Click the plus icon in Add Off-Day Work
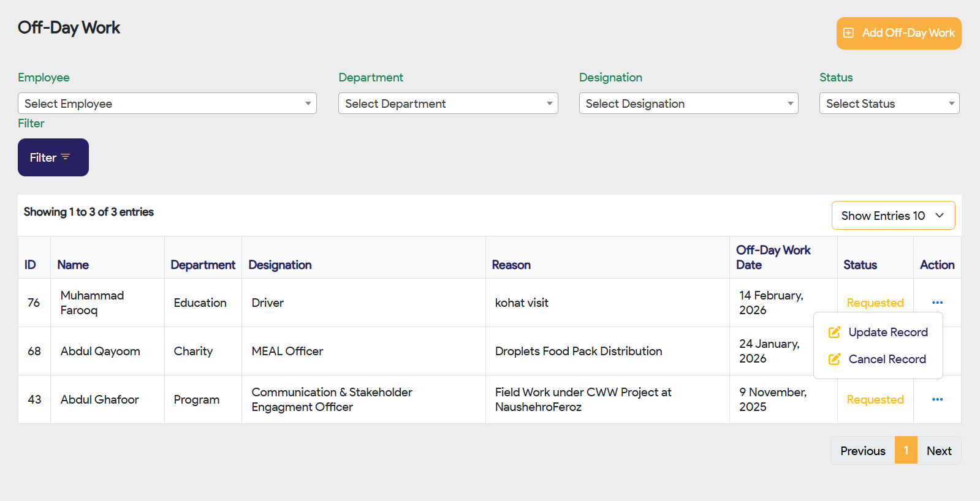 (848, 33)
